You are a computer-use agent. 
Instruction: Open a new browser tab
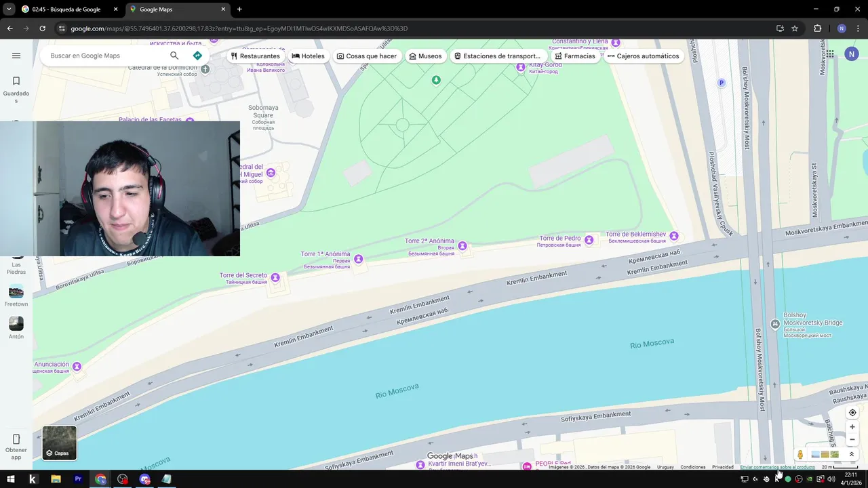click(239, 9)
